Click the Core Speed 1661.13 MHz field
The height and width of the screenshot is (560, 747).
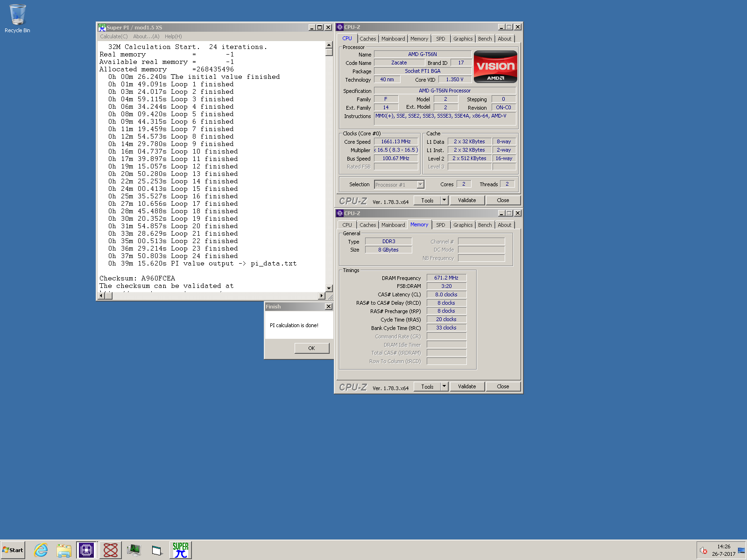click(396, 141)
